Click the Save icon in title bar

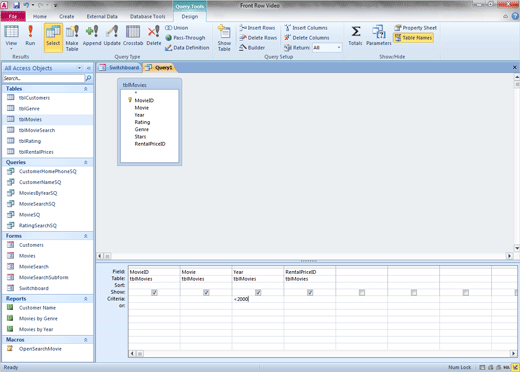click(x=16, y=5)
